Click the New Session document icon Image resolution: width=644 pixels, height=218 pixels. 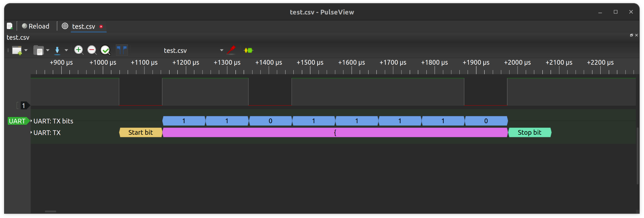(10, 26)
